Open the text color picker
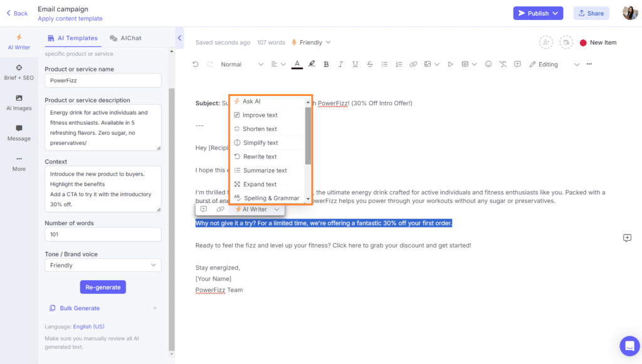The image size is (642, 364). point(297,64)
